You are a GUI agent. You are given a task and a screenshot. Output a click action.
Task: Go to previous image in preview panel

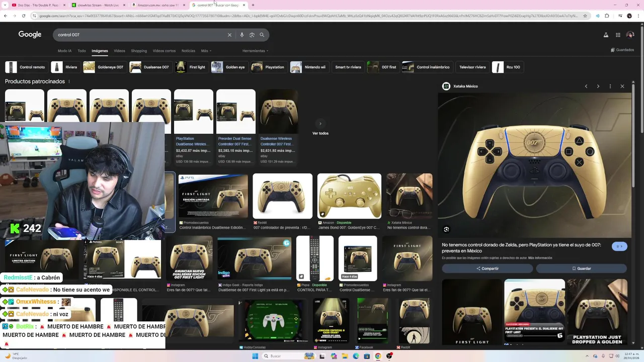click(586, 86)
